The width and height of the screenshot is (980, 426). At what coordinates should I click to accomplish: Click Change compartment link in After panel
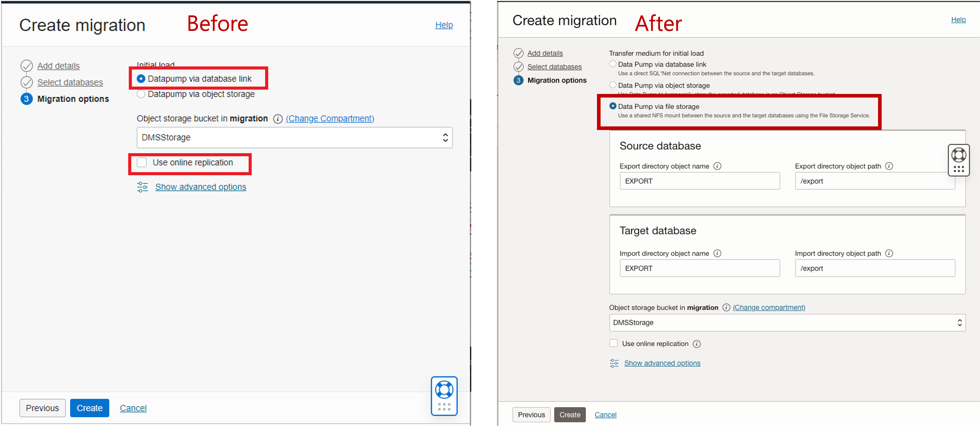click(769, 307)
